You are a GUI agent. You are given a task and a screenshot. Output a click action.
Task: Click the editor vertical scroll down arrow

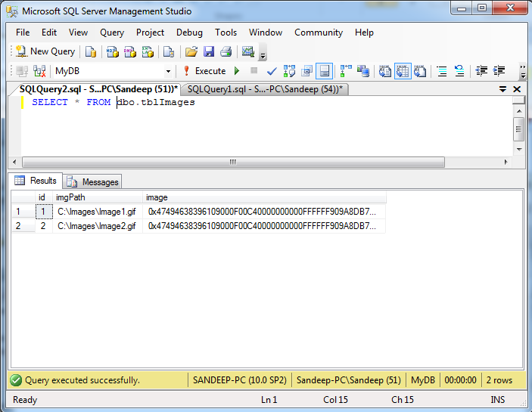(x=519, y=150)
